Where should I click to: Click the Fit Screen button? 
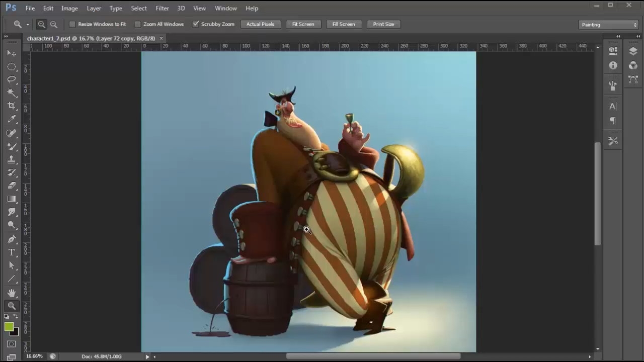click(x=303, y=24)
